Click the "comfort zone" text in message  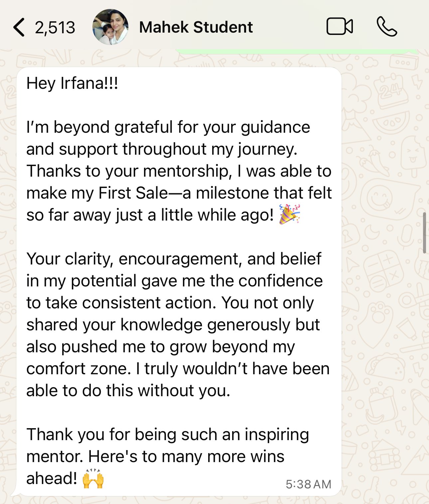click(78, 369)
